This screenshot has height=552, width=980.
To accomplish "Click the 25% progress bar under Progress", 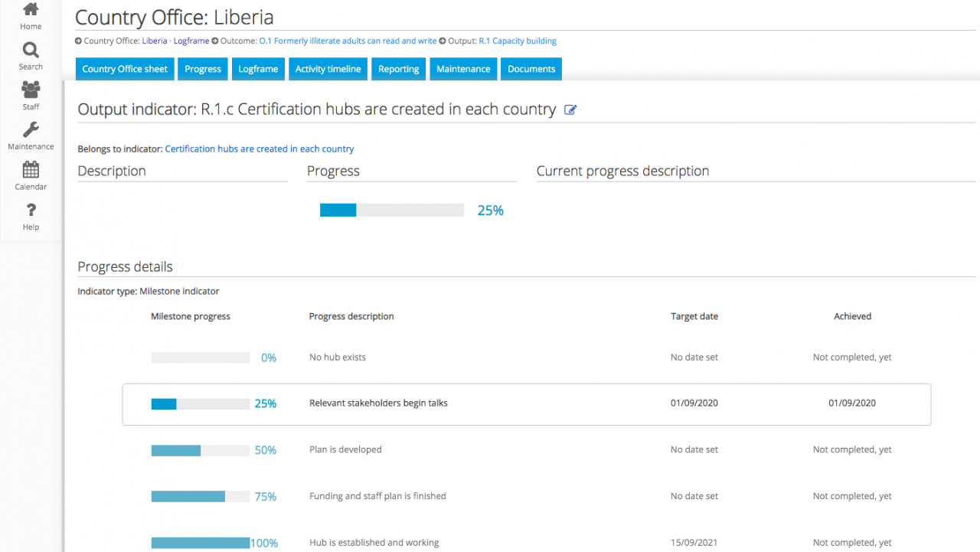I will (392, 209).
